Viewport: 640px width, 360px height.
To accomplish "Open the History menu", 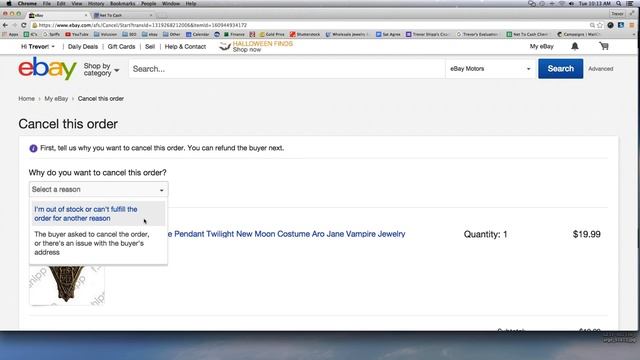I will [x=96, y=3].
